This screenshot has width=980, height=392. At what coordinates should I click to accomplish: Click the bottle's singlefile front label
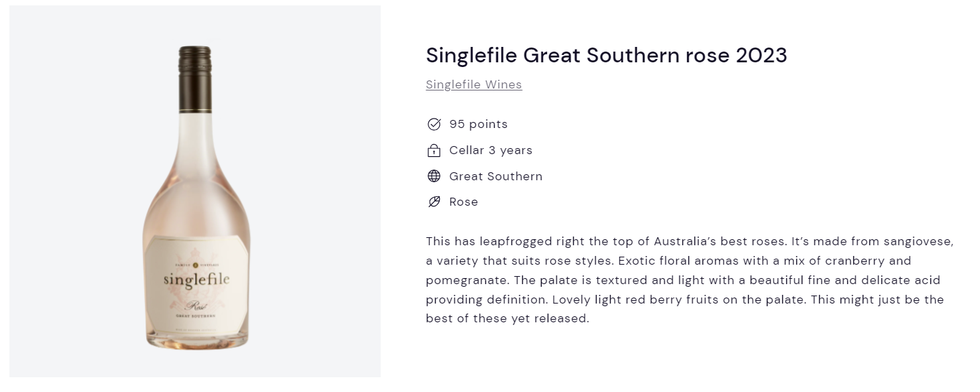click(x=196, y=281)
